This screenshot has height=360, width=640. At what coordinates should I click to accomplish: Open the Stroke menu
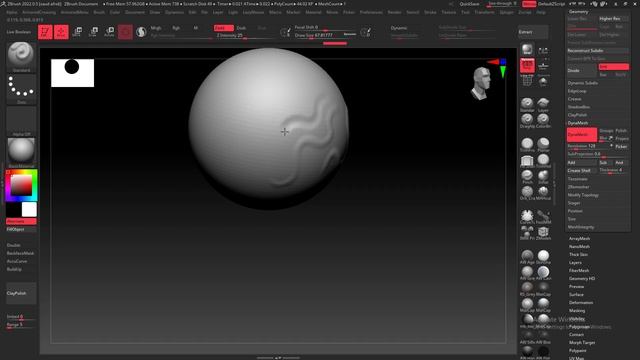[x=430, y=12]
